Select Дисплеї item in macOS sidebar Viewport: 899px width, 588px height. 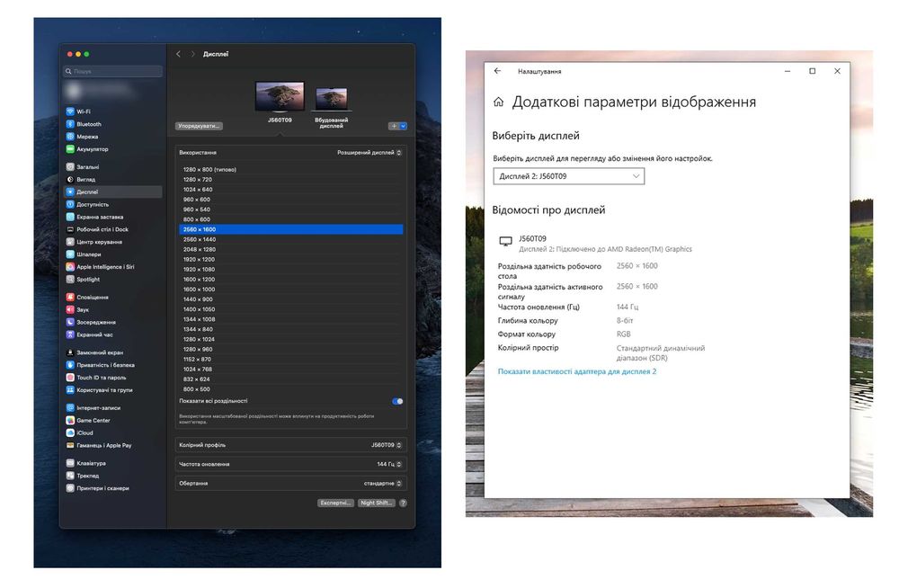(x=112, y=192)
